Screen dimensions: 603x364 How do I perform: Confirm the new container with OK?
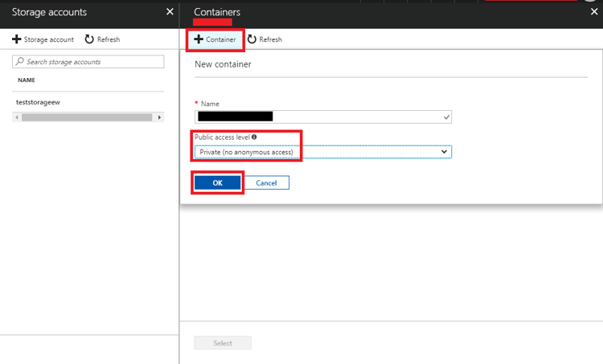pyautogui.click(x=218, y=183)
